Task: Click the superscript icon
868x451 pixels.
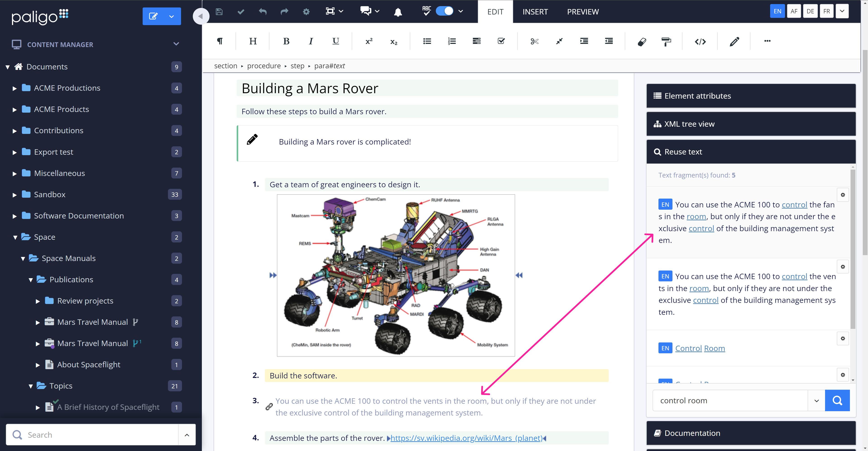Action: (369, 41)
